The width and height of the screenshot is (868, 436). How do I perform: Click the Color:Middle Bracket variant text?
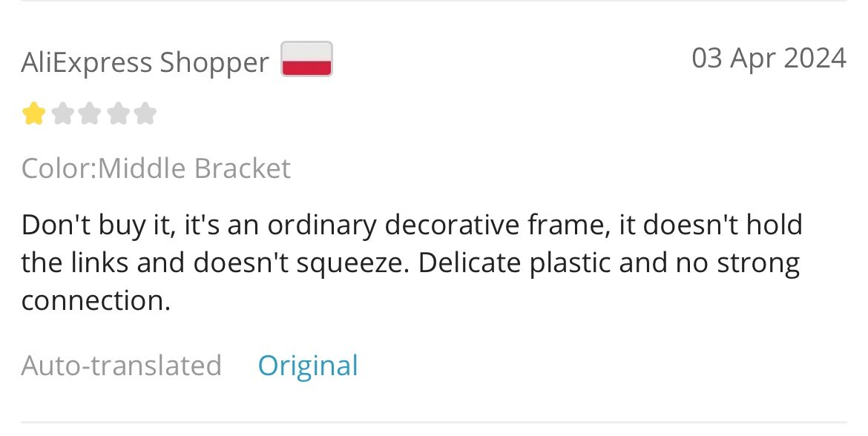[x=156, y=168]
